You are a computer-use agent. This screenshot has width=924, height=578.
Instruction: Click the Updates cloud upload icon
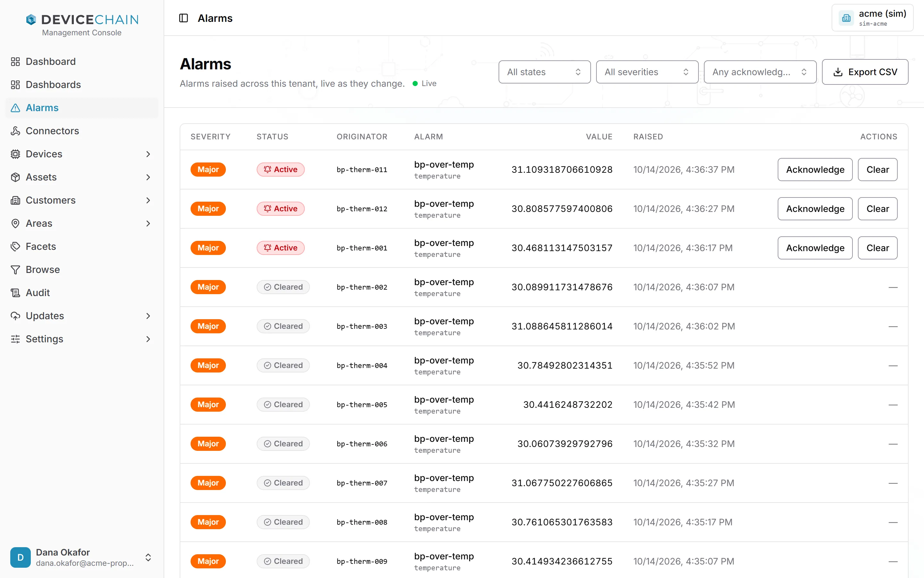pos(15,316)
